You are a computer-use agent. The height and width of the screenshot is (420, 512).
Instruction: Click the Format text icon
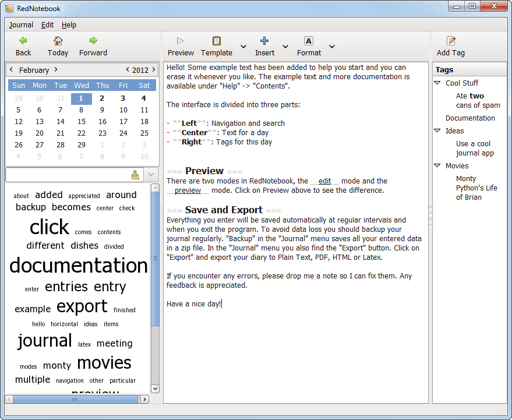309,41
